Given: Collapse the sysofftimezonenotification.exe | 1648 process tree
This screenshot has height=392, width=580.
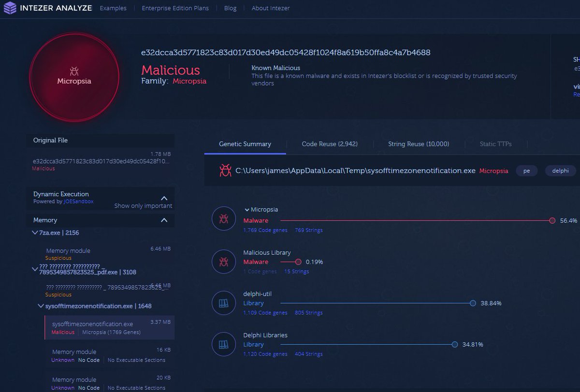Looking at the screenshot, I should (x=41, y=306).
